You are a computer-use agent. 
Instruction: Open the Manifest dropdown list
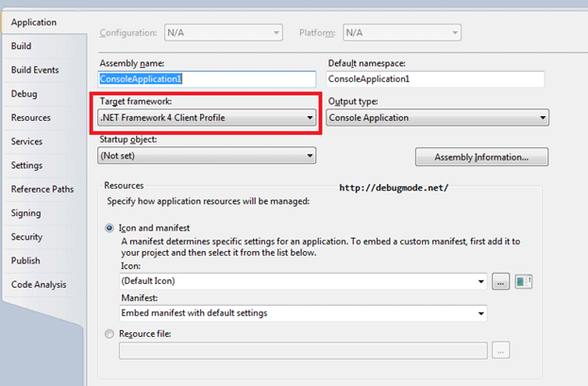[x=302, y=312]
